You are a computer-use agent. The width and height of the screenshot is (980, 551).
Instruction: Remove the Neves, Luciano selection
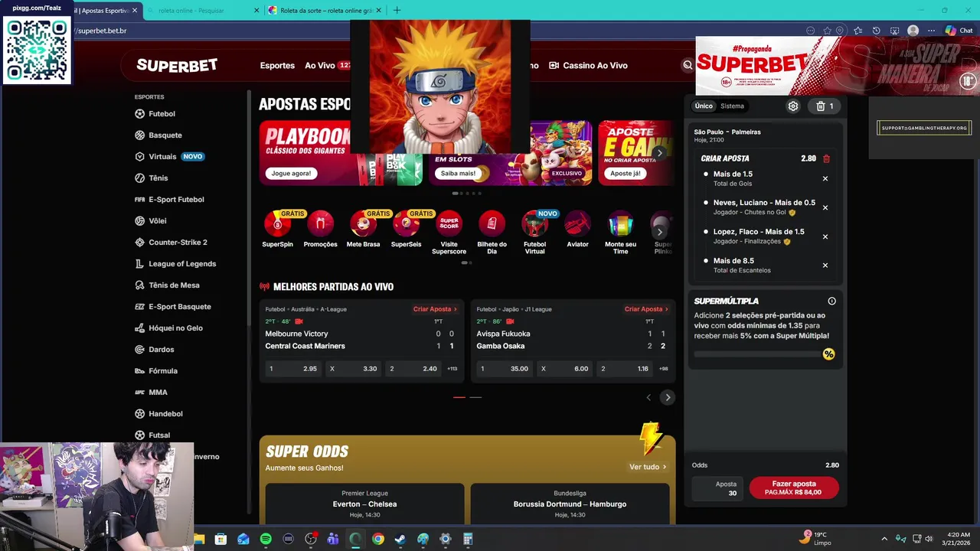pyautogui.click(x=825, y=207)
